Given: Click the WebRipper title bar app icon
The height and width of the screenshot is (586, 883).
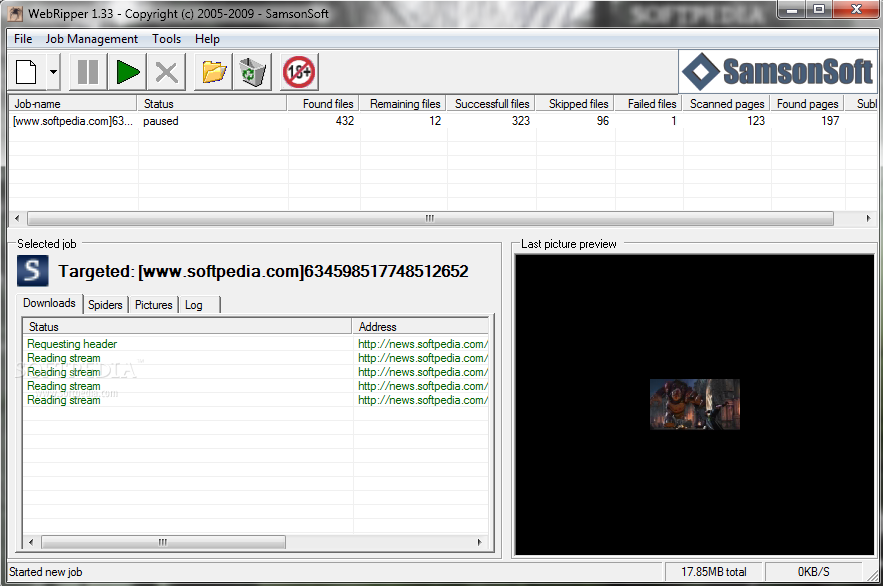Looking at the screenshot, I should (x=16, y=13).
